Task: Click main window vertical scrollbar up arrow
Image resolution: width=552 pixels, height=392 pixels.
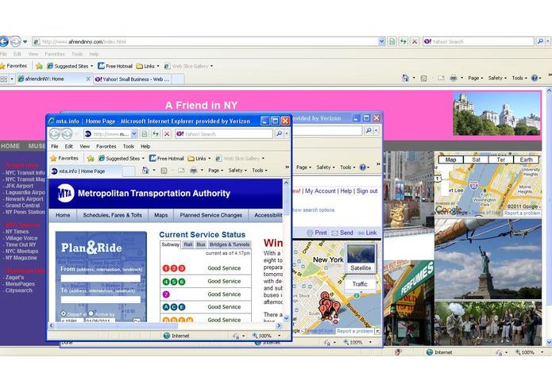Action: (549, 90)
